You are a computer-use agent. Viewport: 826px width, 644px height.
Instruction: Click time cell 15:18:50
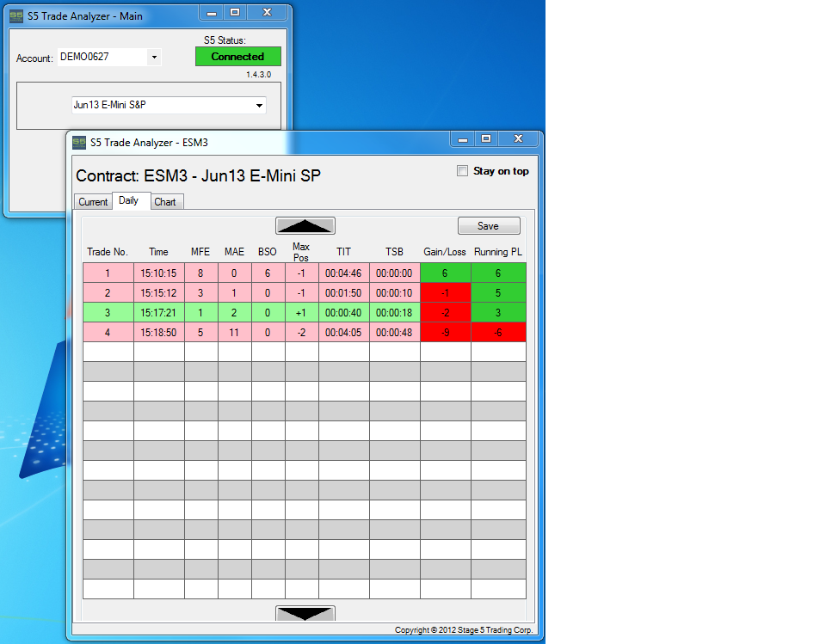coord(158,332)
